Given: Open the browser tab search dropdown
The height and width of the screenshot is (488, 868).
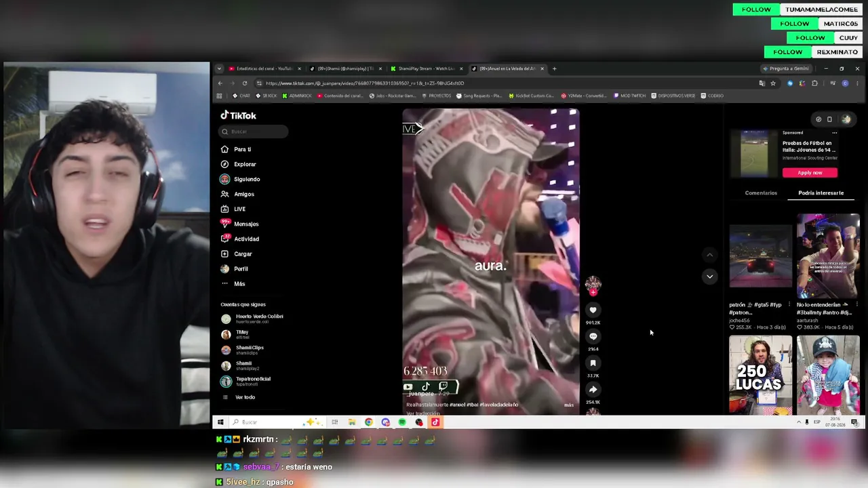Looking at the screenshot, I should [x=218, y=68].
